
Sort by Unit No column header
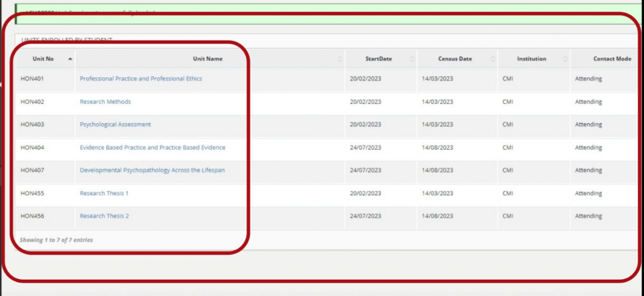click(x=45, y=58)
